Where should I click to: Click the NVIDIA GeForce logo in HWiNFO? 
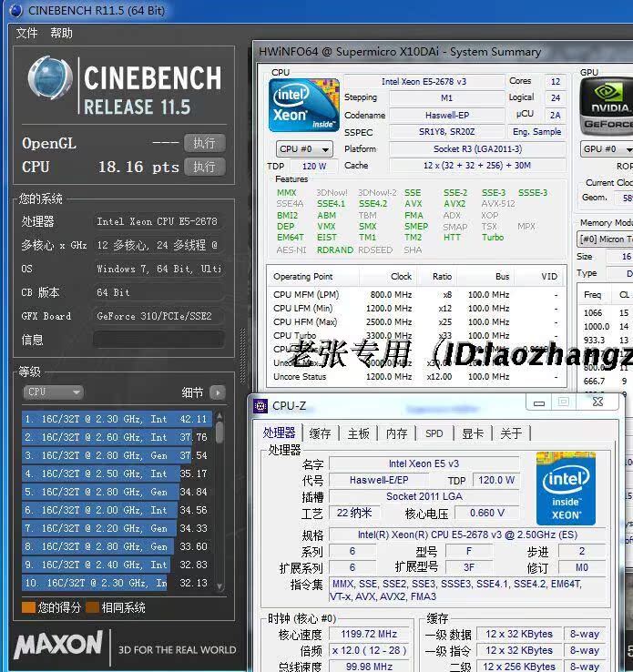(x=607, y=107)
